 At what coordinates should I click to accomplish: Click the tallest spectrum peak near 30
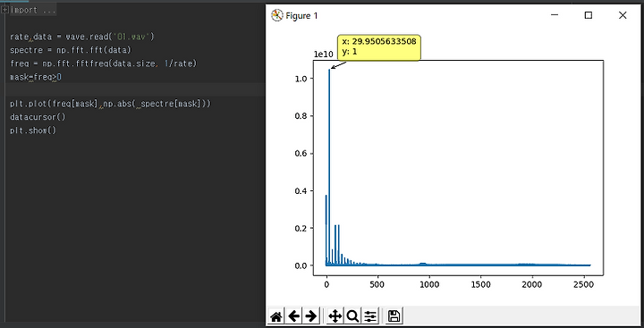click(x=329, y=71)
